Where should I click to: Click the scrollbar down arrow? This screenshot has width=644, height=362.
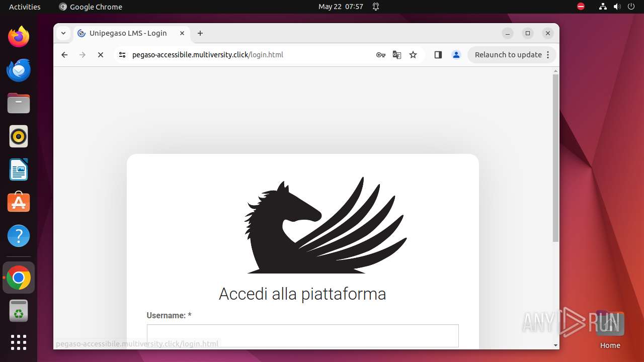556,345
